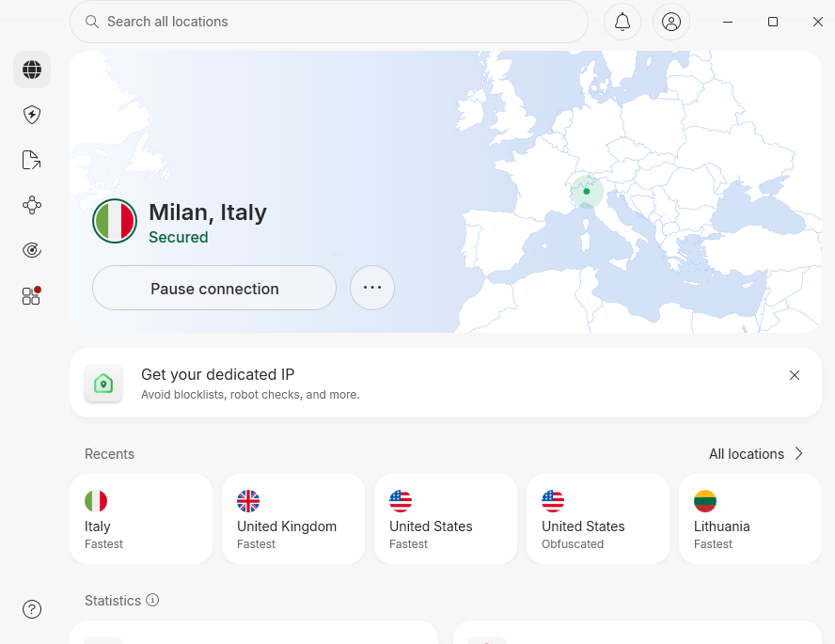Click Statistics info icon
The width and height of the screenshot is (835, 644).
[152, 601]
